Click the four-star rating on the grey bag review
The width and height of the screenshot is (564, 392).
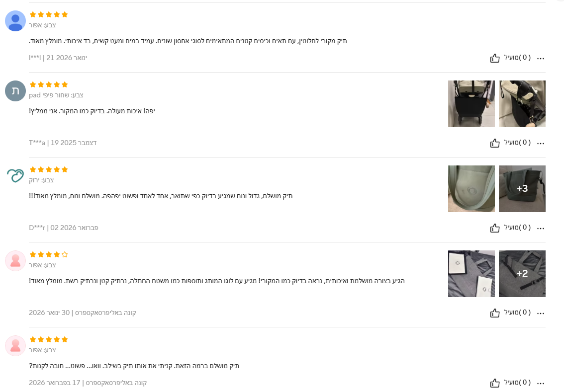tap(49, 254)
